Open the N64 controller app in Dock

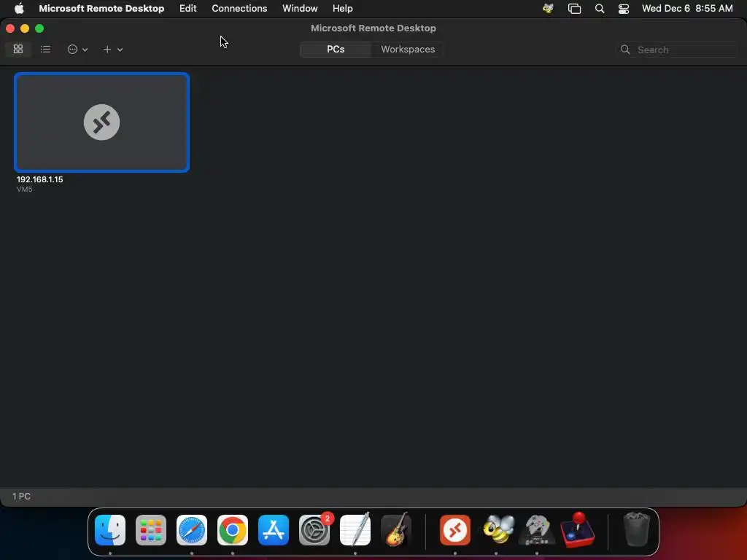[537, 530]
